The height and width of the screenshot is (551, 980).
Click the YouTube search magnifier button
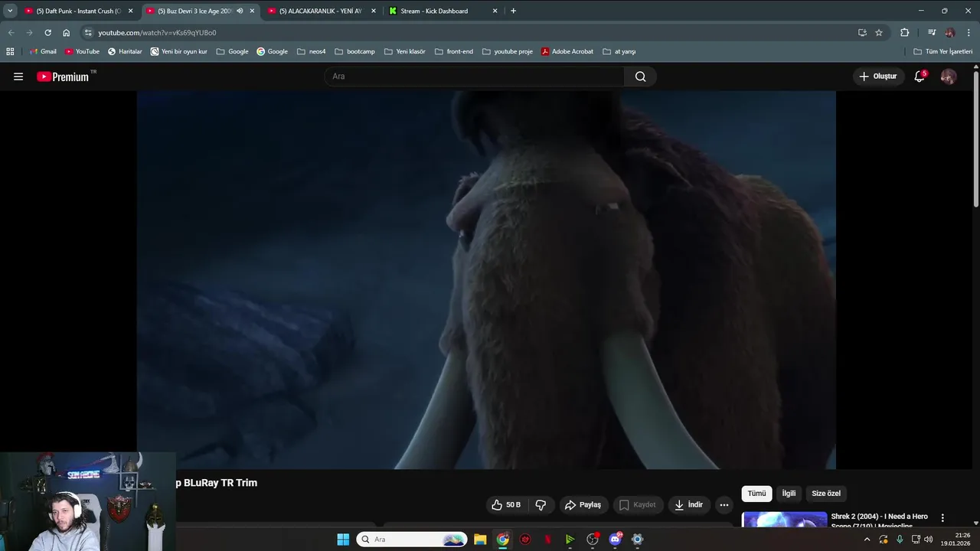click(x=640, y=77)
